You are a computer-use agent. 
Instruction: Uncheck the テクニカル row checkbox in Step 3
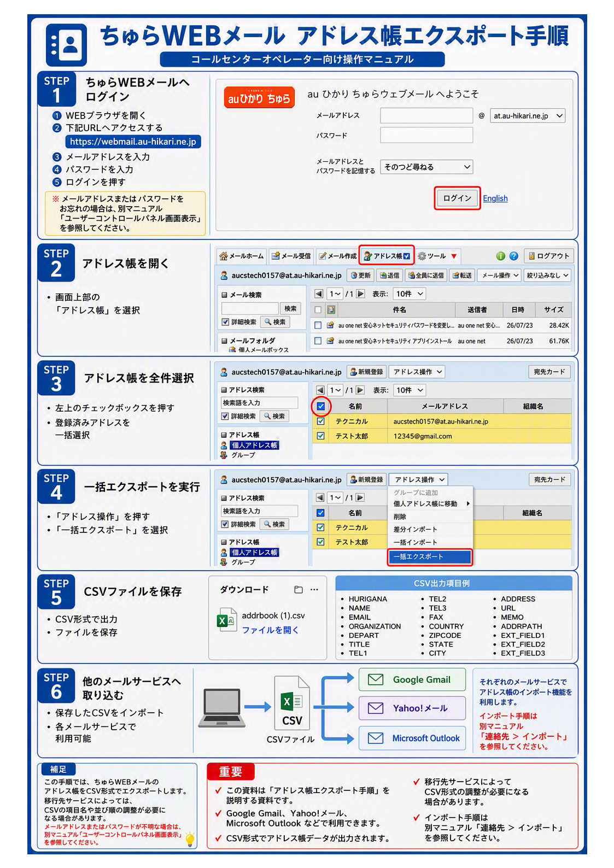pos(321,421)
